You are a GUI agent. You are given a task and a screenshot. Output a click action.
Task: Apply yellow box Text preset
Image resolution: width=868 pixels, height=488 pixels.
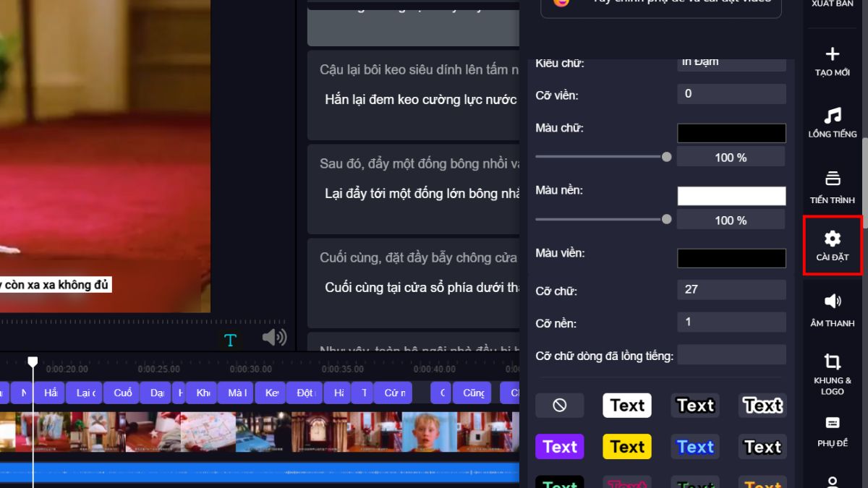tap(627, 447)
